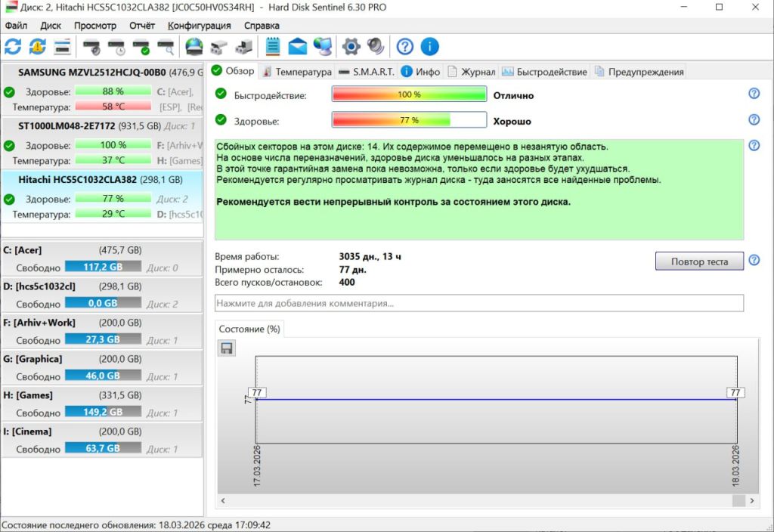This screenshot has height=532, width=774.
Task: Switch to the Журнал tab
Action: point(472,72)
